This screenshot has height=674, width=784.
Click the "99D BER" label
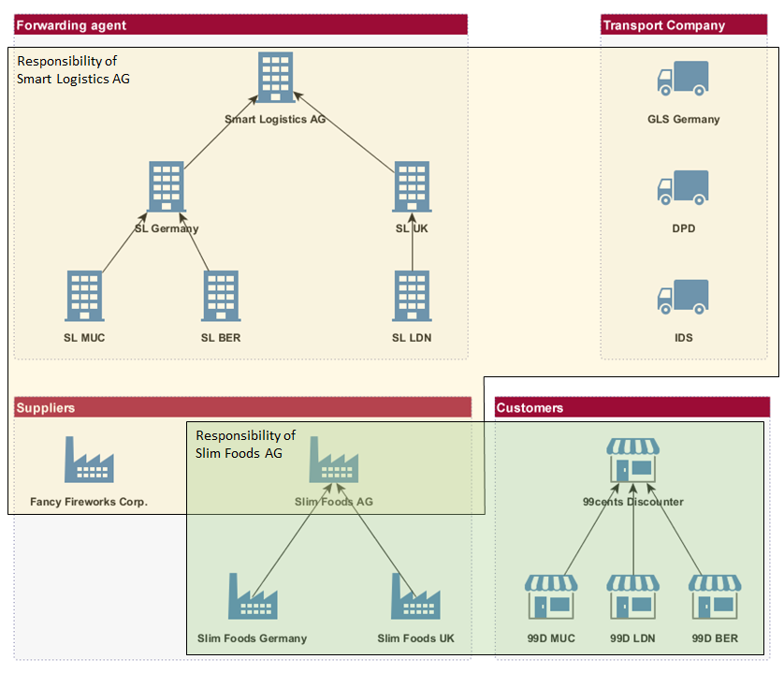[715, 638]
